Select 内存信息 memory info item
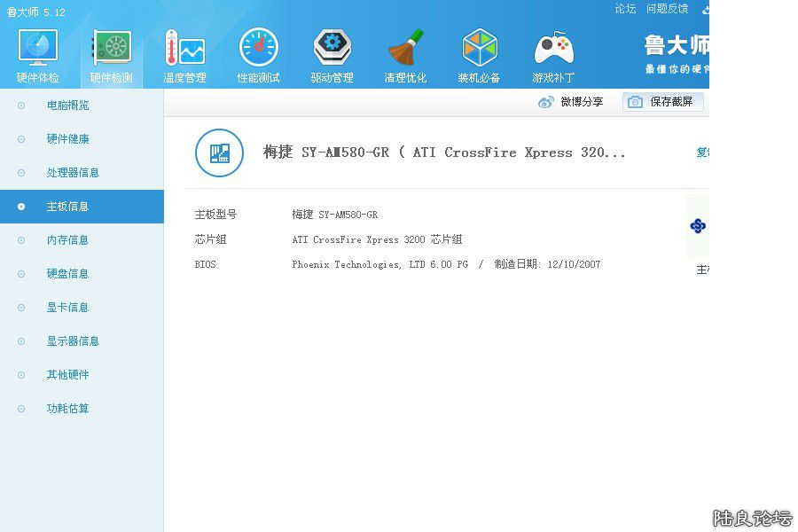Screen dimensions: 798x532 tap(67, 240)
